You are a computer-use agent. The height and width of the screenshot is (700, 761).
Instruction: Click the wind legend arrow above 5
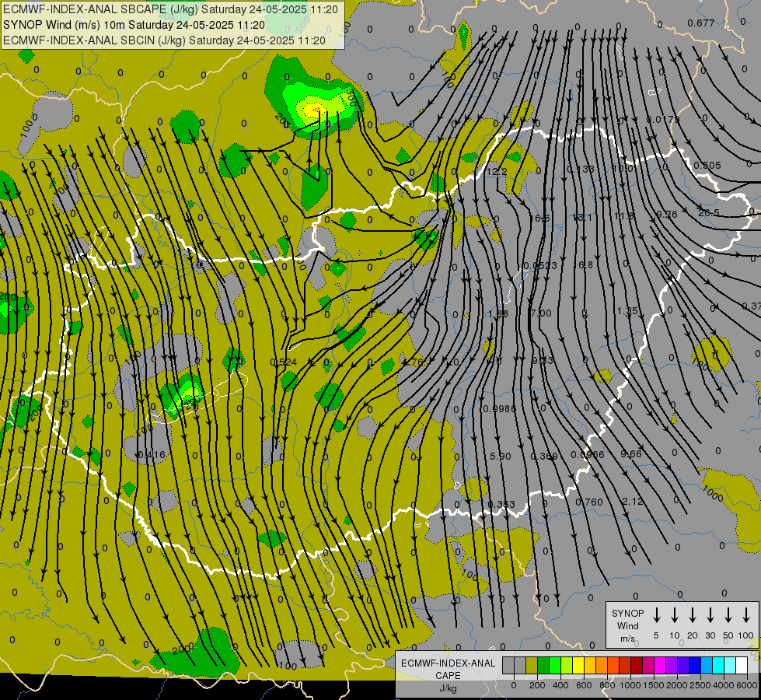tap(657, 615)
